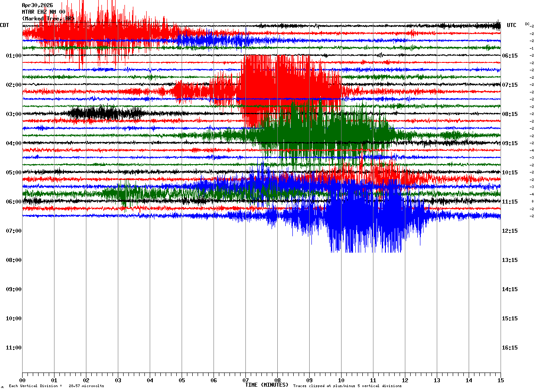Click the "Each Vertical Division = 28.57 microvolts" note
This screenshot has width=536, height=392.
[56, 386]
